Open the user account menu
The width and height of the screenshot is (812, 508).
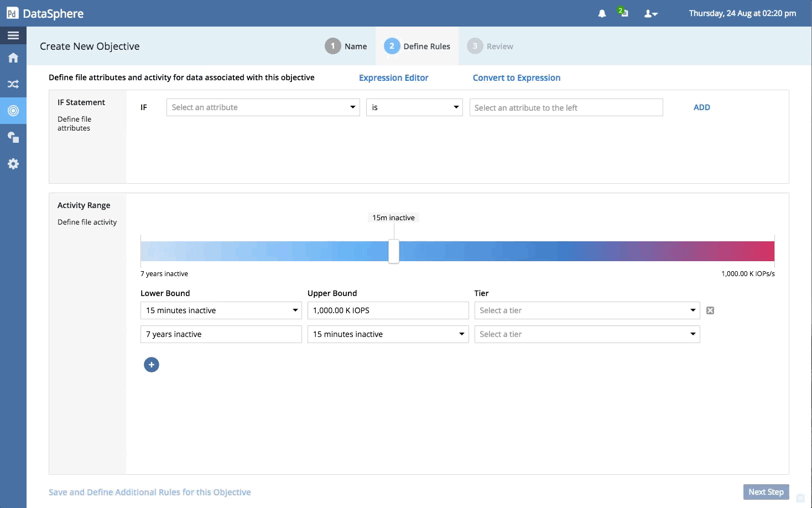651,13
